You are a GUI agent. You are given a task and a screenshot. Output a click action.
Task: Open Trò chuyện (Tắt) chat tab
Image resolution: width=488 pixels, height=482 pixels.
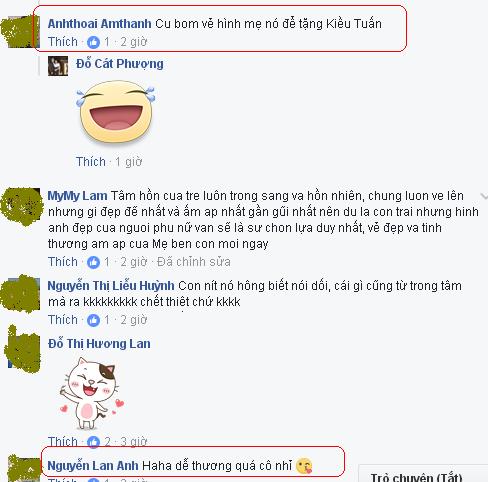click(417, 477)
